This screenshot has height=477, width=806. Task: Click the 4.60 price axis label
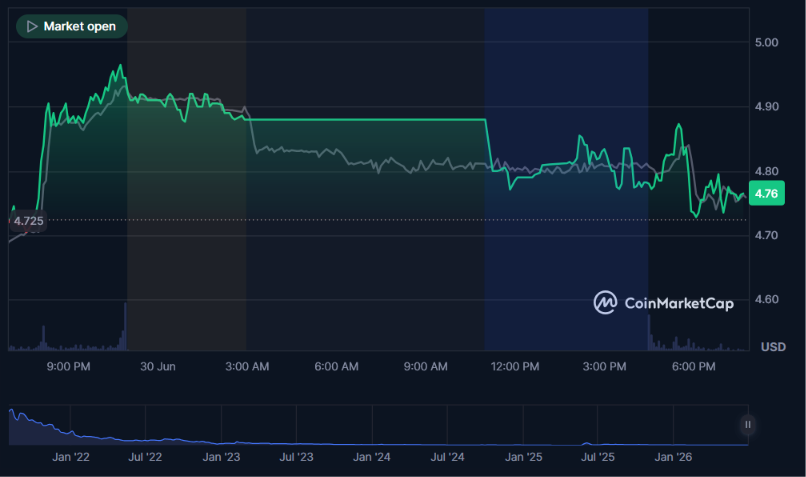click(x=766, y=299)
